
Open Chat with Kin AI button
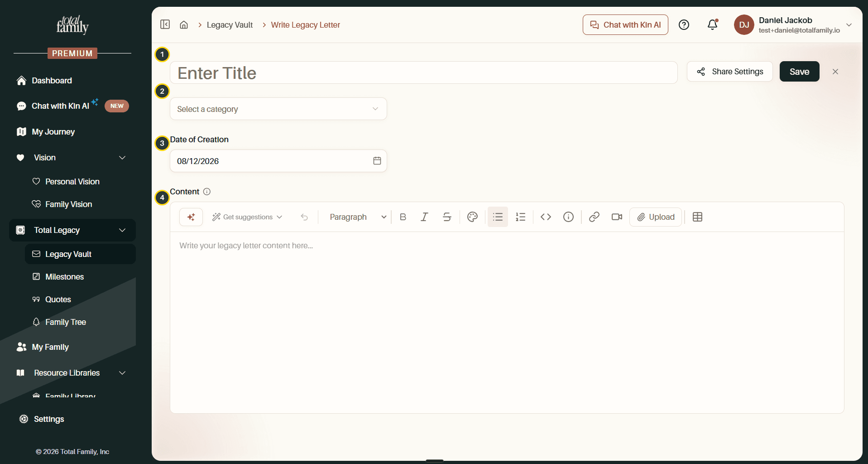click(625, 25)
